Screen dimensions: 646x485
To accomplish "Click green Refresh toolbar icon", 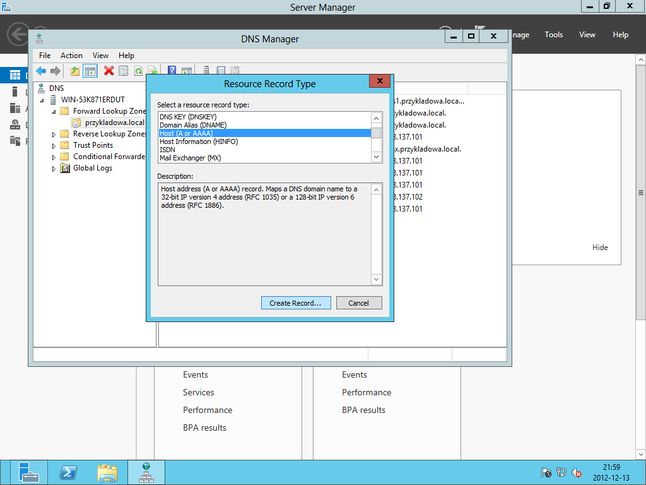I will pos(138,71).
